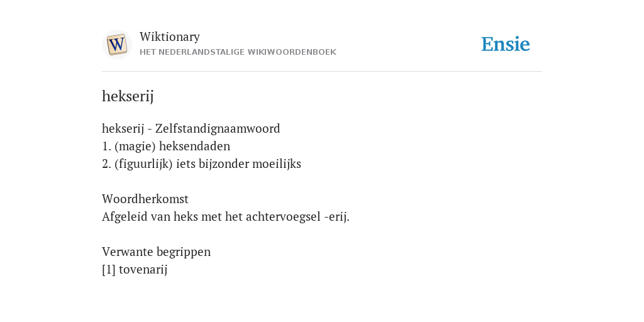Click the Woordherkomst section title
This screenshot has width=644, height=322.
tap(145, 199)
